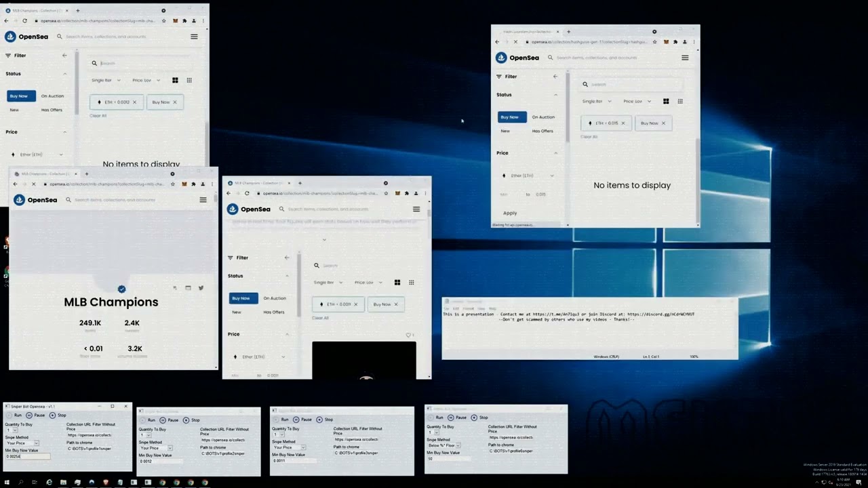868x488 pixels.
Task: Open the Brave browser taskbar icon
Action: point(106,483)
